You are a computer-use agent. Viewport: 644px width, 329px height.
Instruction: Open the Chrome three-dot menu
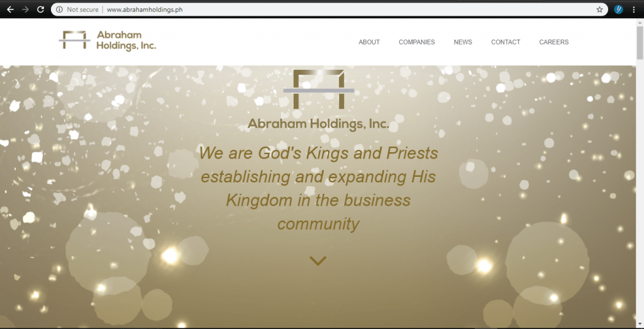[635, 9]
